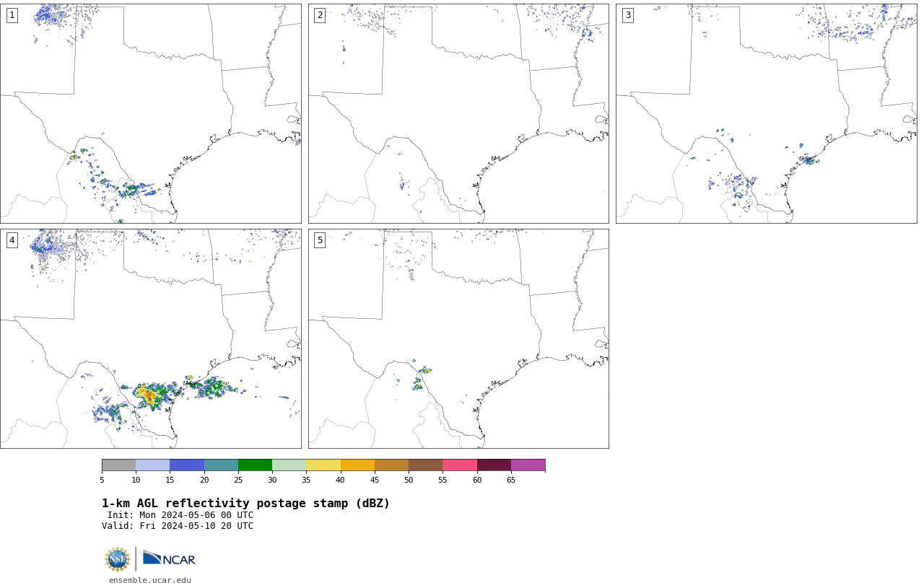Click the pink 55-60 dBZ swatch
924x588 pixels.
460,465
